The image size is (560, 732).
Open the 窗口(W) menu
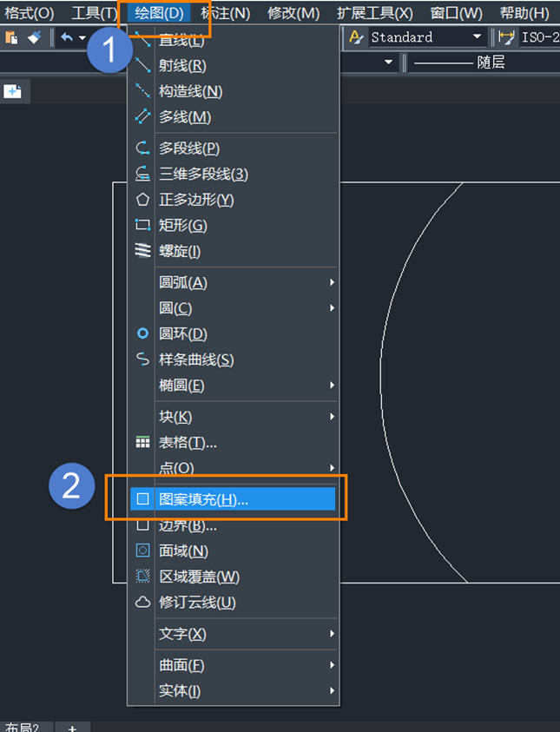coord(456,13)
